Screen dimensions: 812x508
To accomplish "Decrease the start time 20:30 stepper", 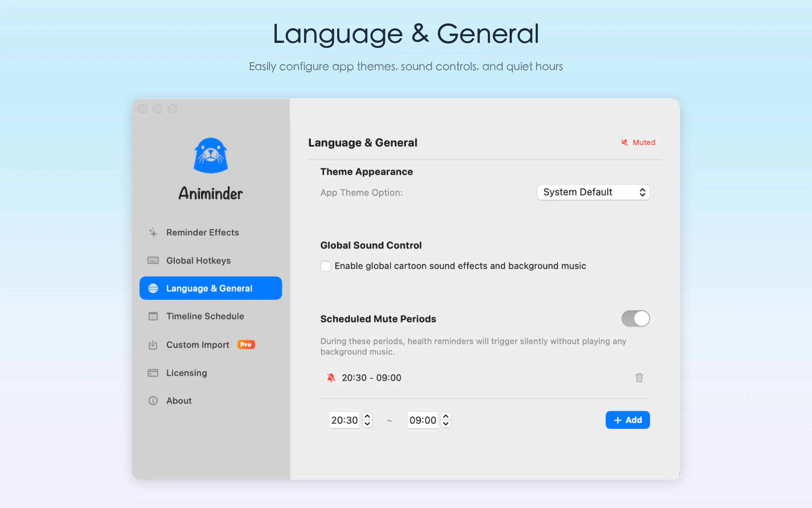I will click(367, 424).
